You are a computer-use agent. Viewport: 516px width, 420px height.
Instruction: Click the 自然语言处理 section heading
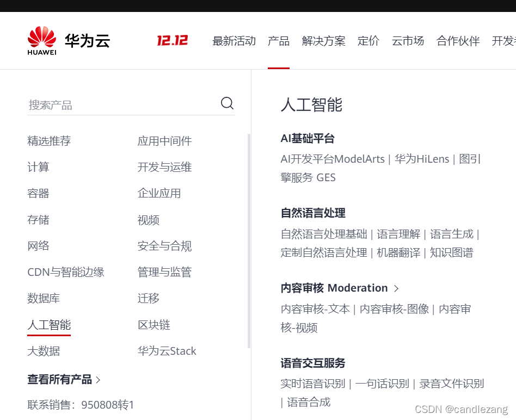coord(313,213)
